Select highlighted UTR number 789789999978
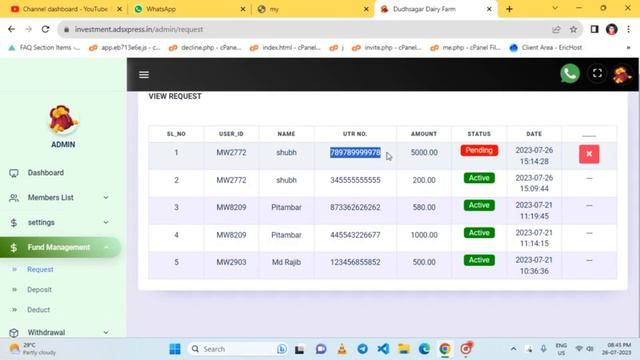640x360 pixels. [355, 152]
